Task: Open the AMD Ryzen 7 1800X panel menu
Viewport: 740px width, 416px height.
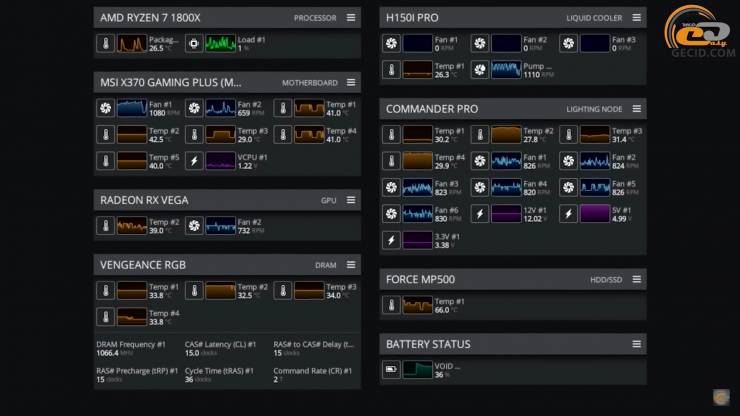Action: (351, 18)
